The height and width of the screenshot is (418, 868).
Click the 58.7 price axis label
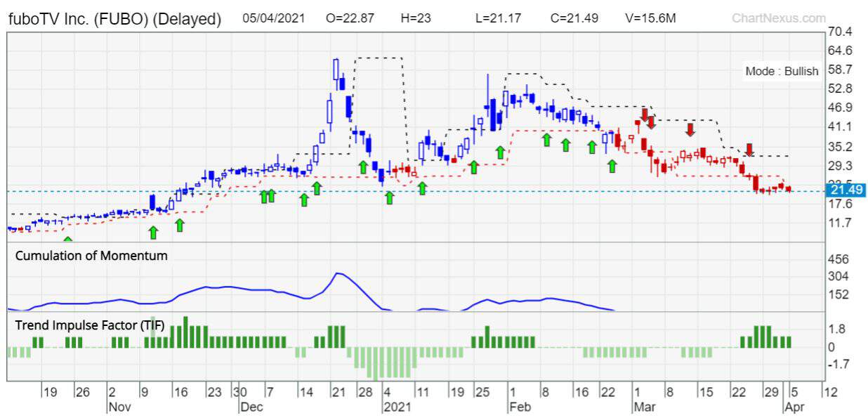coord(840,70)
